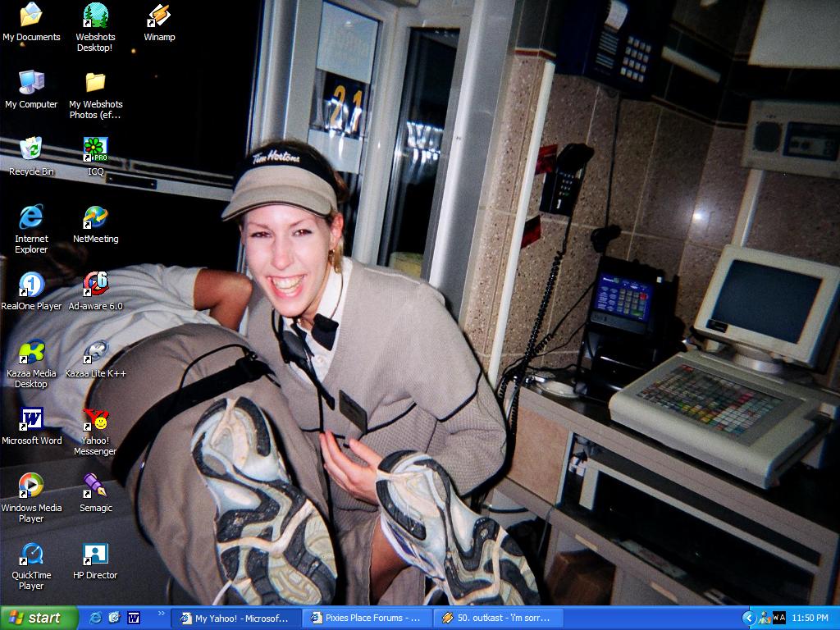Open the My Webshots Photos folder
This screenshot has width=840, height=630.
95,83
